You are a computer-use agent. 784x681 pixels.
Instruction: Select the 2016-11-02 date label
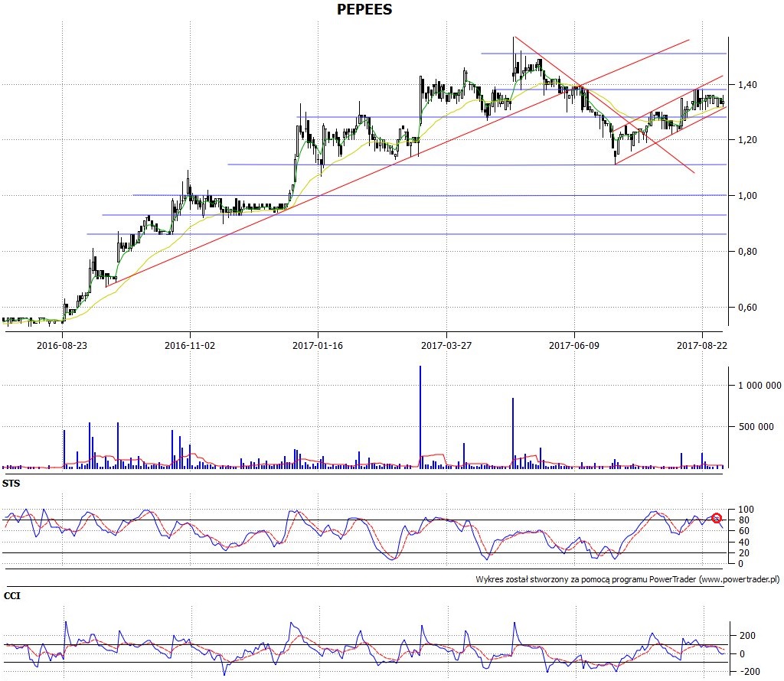point(190,345)
